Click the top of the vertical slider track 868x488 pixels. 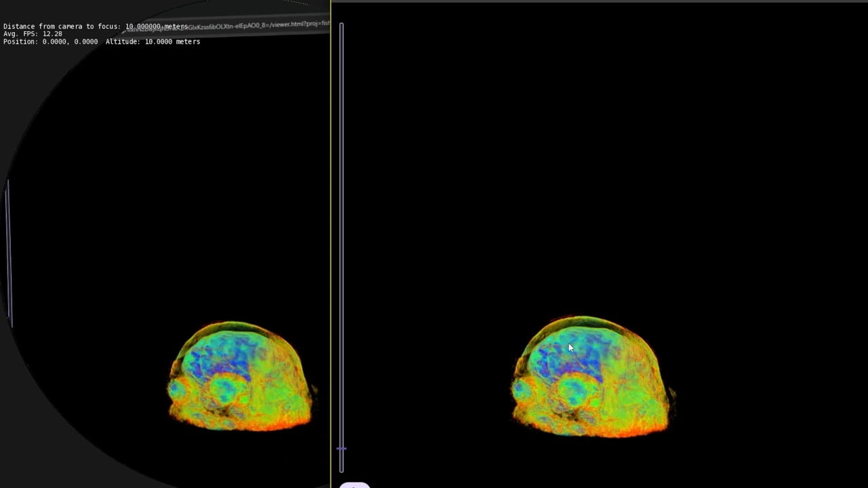click(x=341, y=26)
